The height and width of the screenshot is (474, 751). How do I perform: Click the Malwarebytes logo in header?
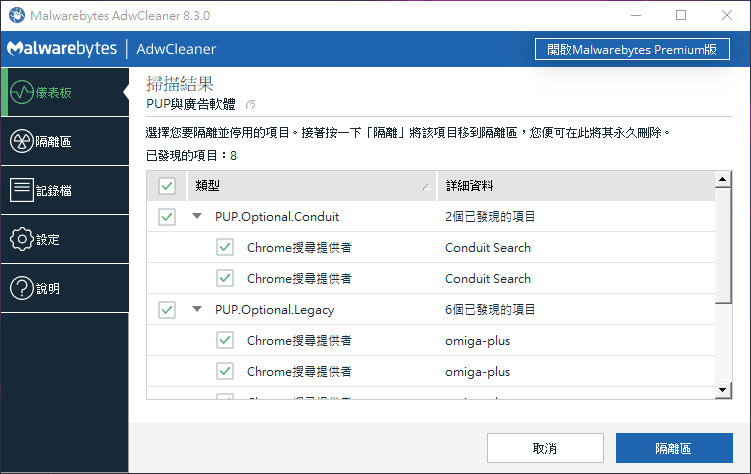pos(62,48)
